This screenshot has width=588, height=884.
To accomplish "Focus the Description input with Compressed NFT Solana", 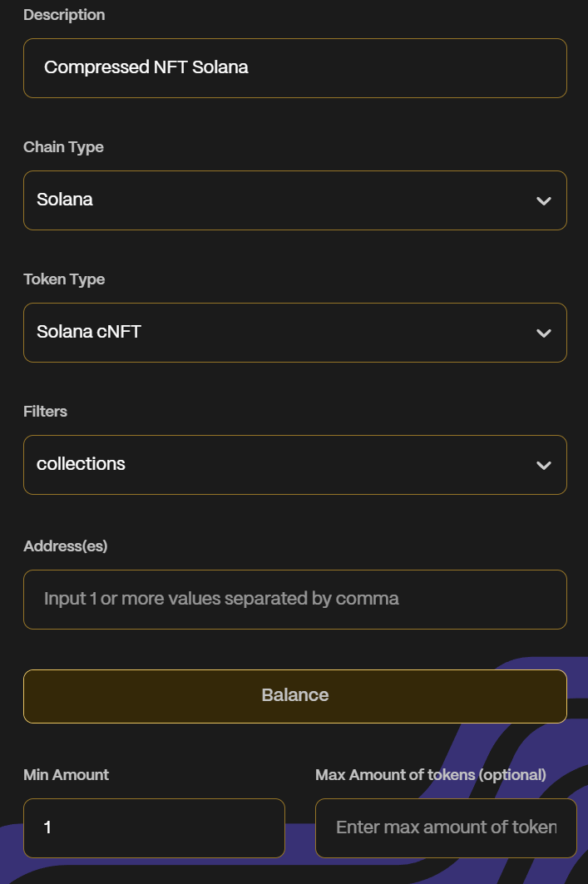I will pyautogui.click(x=294, y=68).
